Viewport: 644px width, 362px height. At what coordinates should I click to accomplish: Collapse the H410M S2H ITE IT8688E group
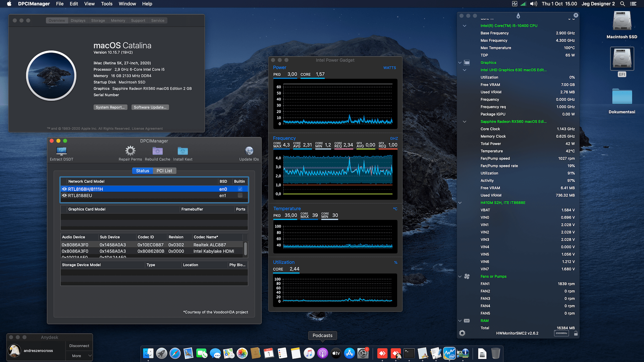coord(460,203)
